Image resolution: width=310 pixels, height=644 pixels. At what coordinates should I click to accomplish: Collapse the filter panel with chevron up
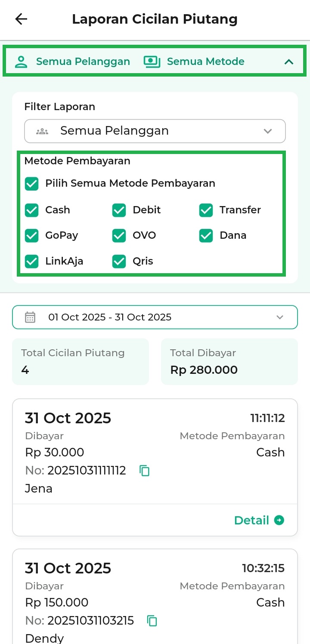click(289, 62)
